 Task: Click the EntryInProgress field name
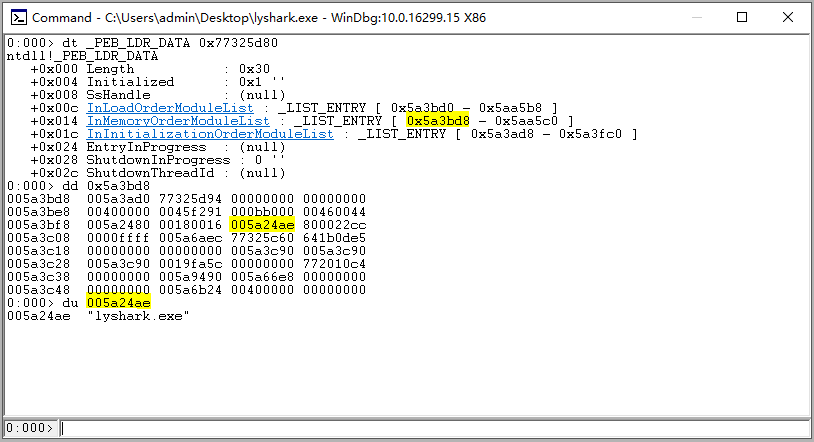146,147
